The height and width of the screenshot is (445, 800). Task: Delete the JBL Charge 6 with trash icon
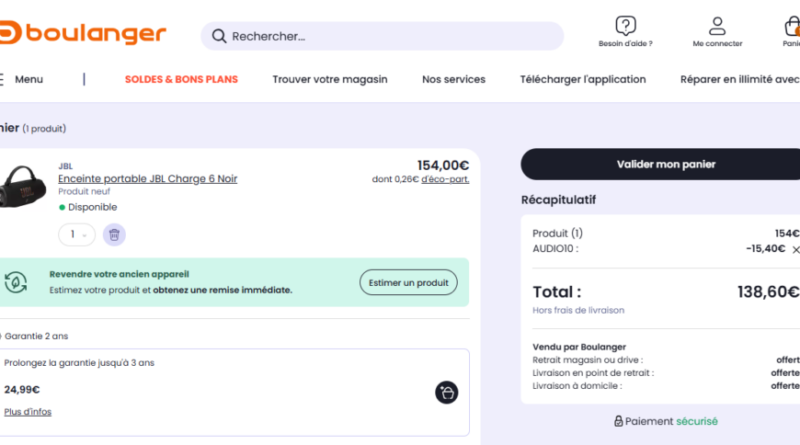point(115,235)
